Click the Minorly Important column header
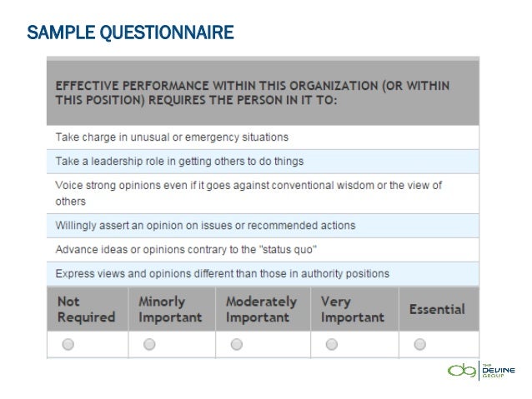 point(170,309)
